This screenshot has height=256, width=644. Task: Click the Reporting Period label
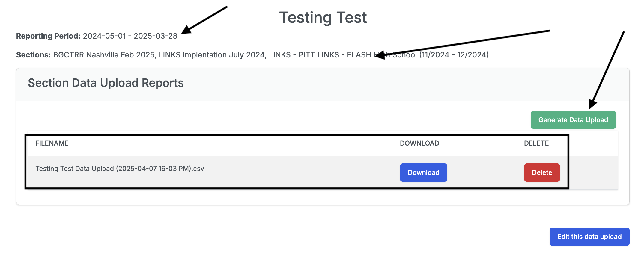point(48,36)
